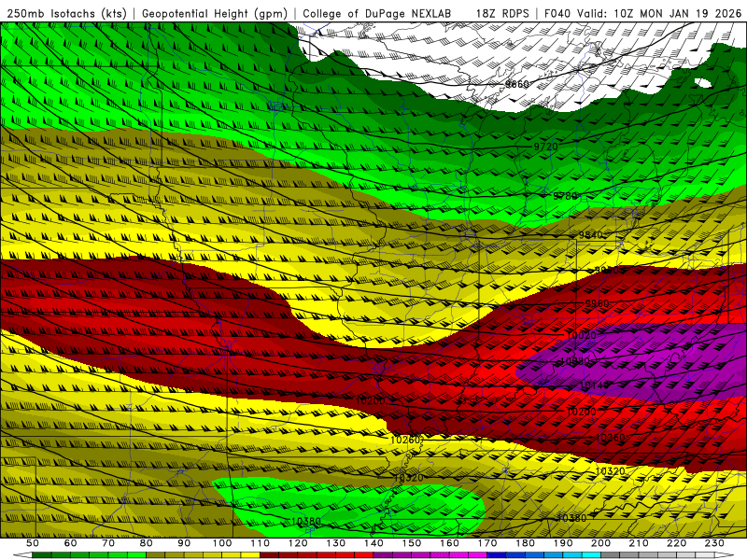Image resolution: width=747 pixels, height=560 pixels.
Task: Click the 10080 contour label in purple area
Action: coord(574,361)
